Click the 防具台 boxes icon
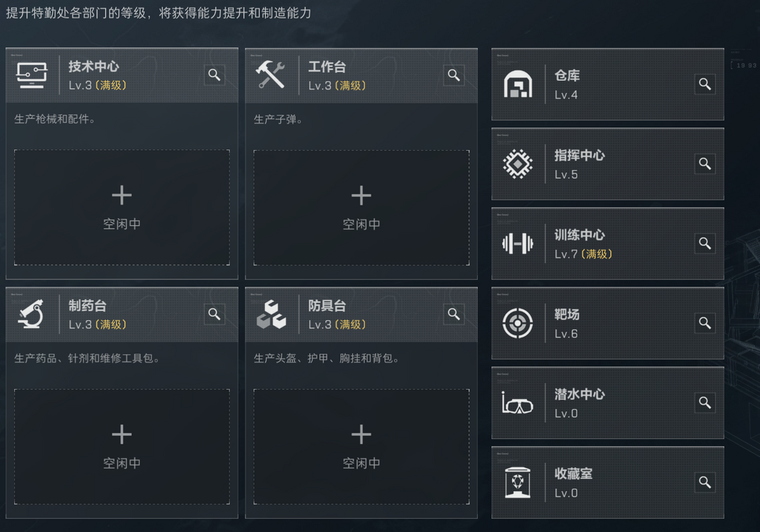 [x=272, y=315]
